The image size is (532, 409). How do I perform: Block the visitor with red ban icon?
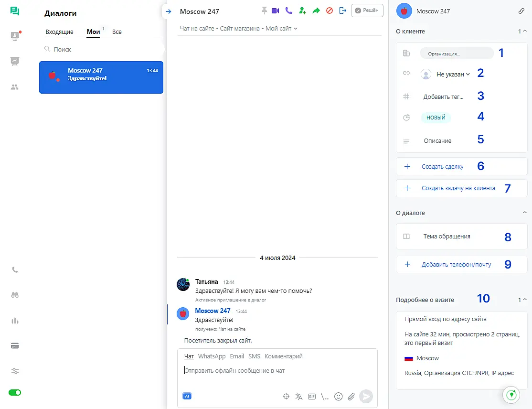(329, 11)
